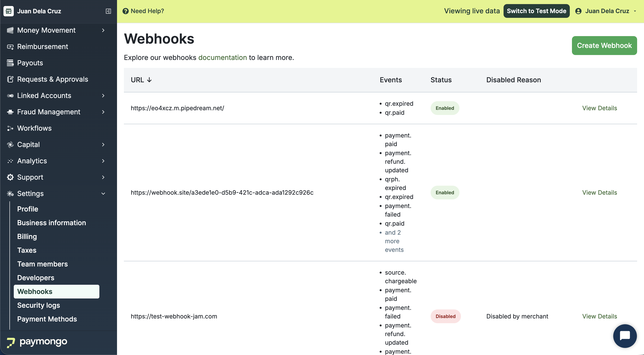Show the 'and 2 more events' list

click(x=394, y=241)
